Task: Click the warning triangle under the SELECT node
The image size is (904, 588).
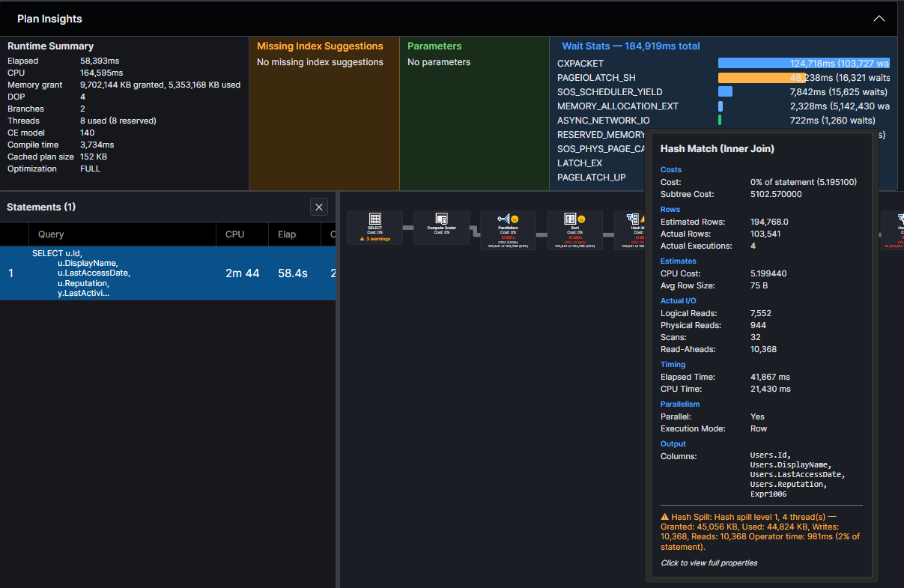Action: click(364, 238)
